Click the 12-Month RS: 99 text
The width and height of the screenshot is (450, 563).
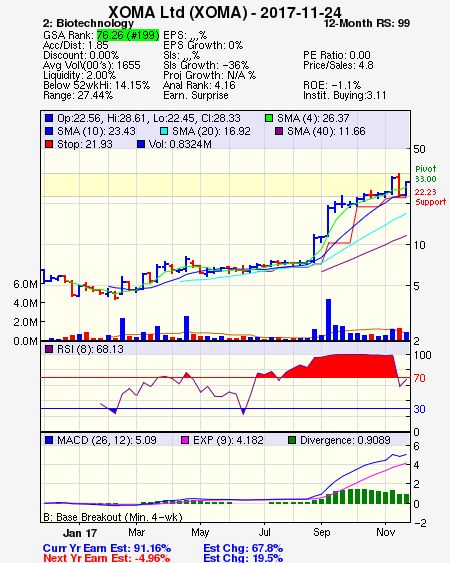coord(367,23)
